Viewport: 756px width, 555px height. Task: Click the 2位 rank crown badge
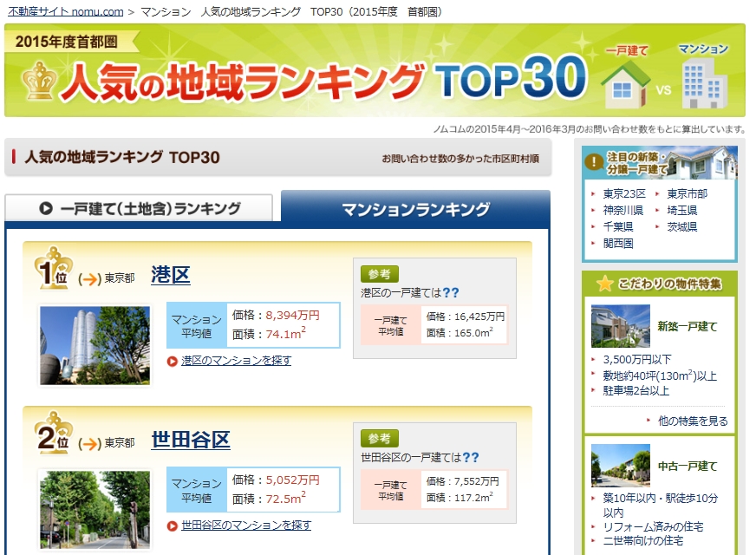tap(54, 435)
